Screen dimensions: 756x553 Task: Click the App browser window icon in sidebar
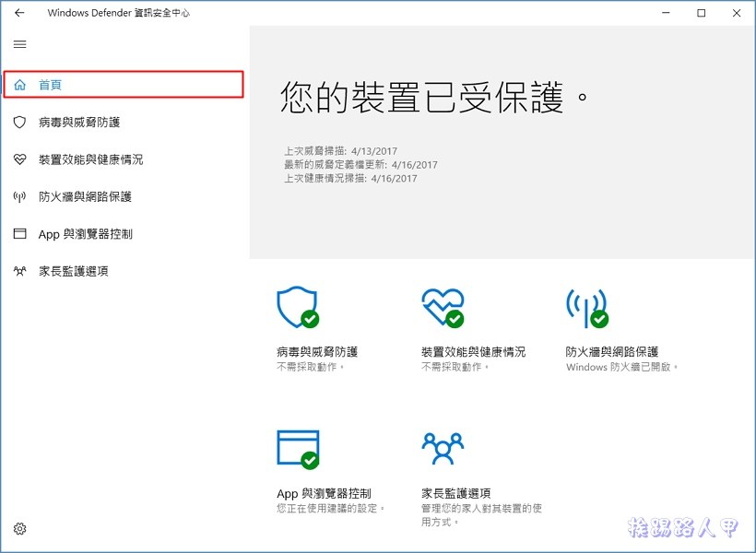pyautogui.click(x=19, y=234)
